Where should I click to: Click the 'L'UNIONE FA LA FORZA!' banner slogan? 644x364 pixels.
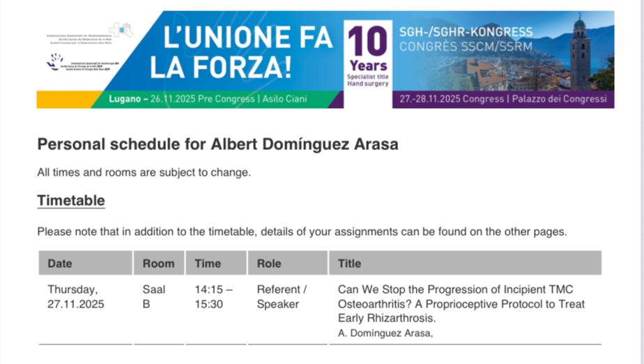coord(240,52)
